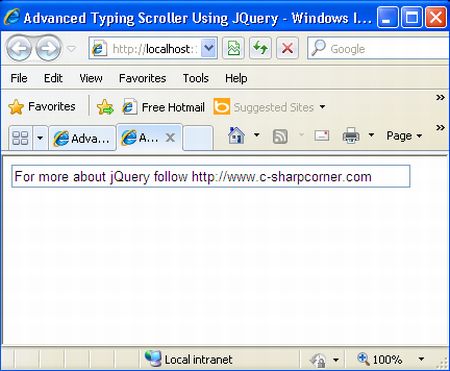This screenshot has width=450, height=371.
Task: Open the File menu
Action: 19,78
